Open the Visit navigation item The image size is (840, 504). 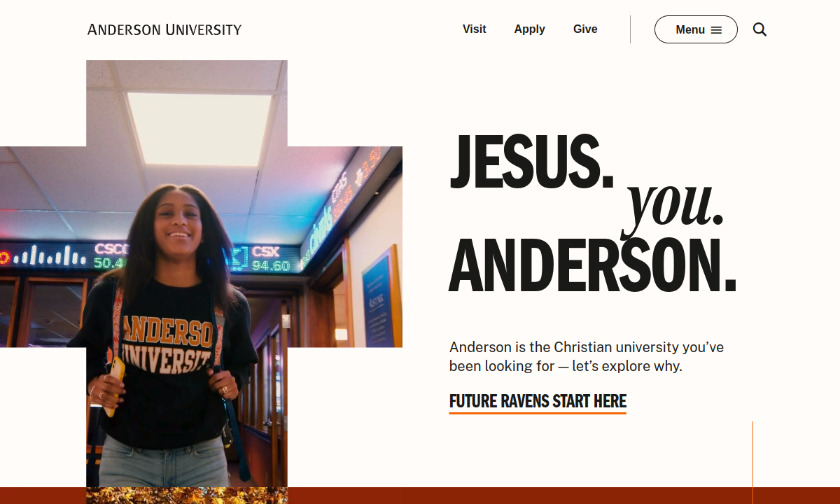pos(474,29)
